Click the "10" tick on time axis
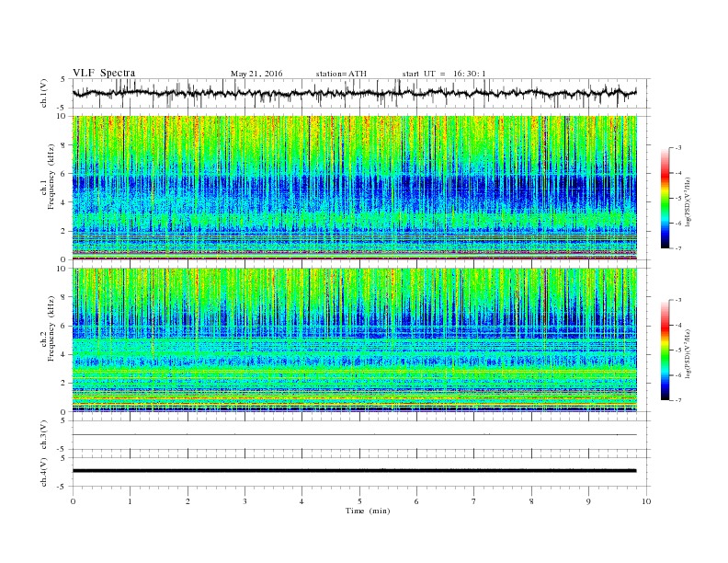The width and height of the screenshot is (728, 563). pyautogui.click(x=646, y=501)
